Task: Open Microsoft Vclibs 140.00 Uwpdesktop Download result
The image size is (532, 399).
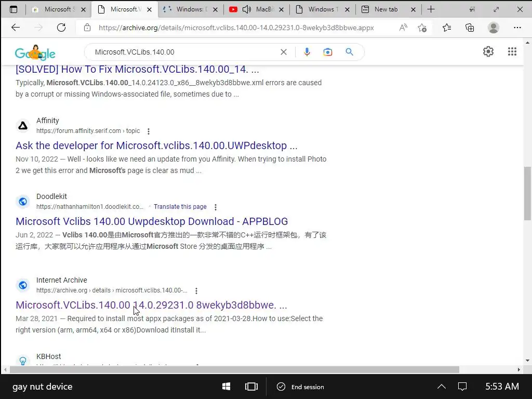Action: (152, 221)
